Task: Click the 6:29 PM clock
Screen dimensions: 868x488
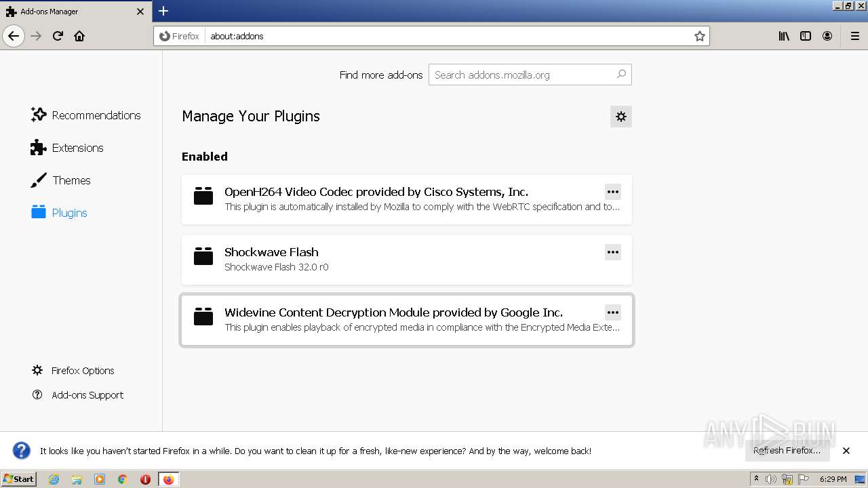Action: click(833, 479)
